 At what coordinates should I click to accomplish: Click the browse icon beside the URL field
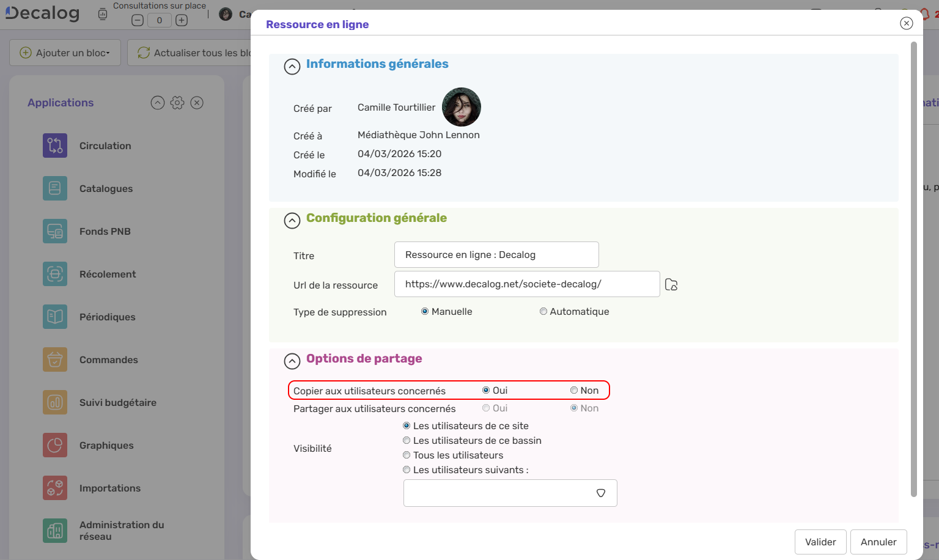pyautogui.click(x=671, y=285)
